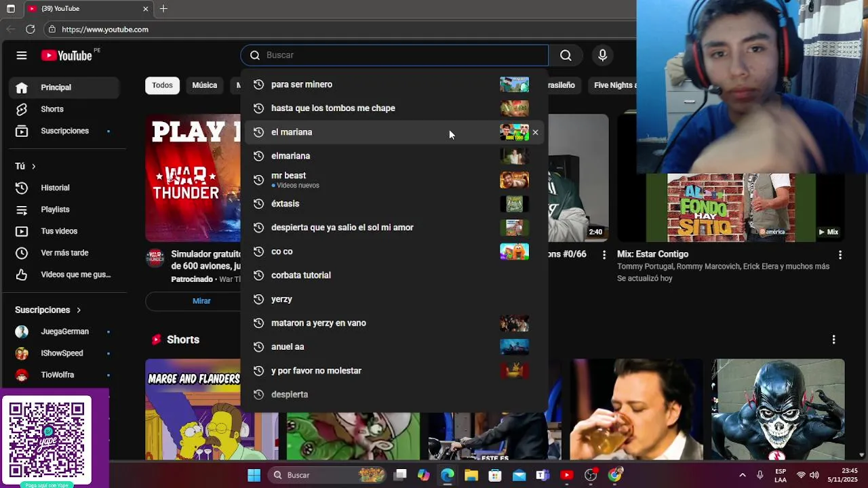Open the hamburger guide menu
868x488 pixels.
coord(22,56)
